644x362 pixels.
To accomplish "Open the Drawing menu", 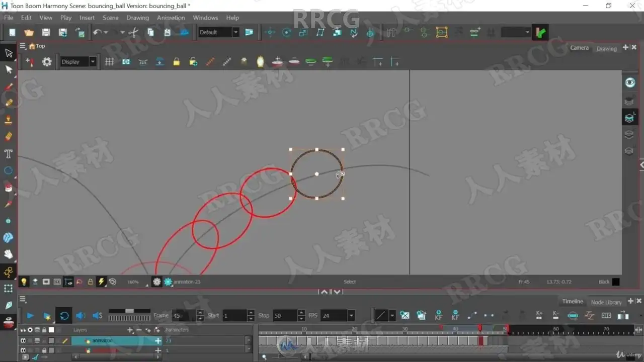I will coord(137,18).
